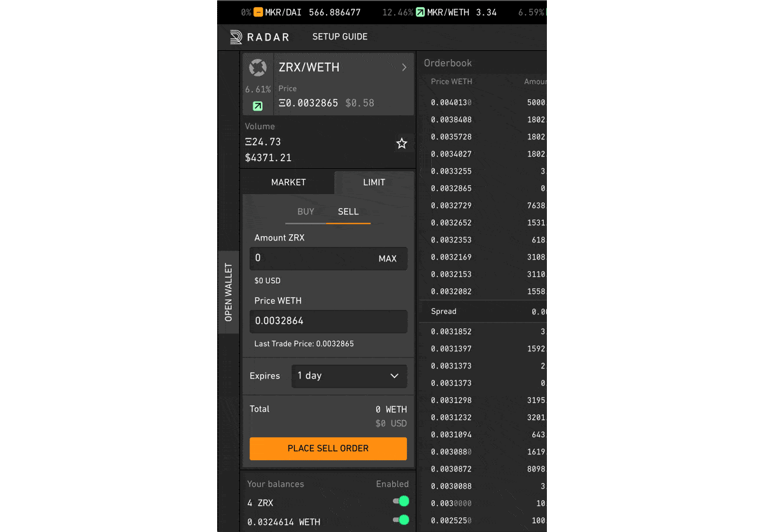
Task: Select orderbook bid price 0.0031298
Action: pyautogui.click(x=451, y=400)
